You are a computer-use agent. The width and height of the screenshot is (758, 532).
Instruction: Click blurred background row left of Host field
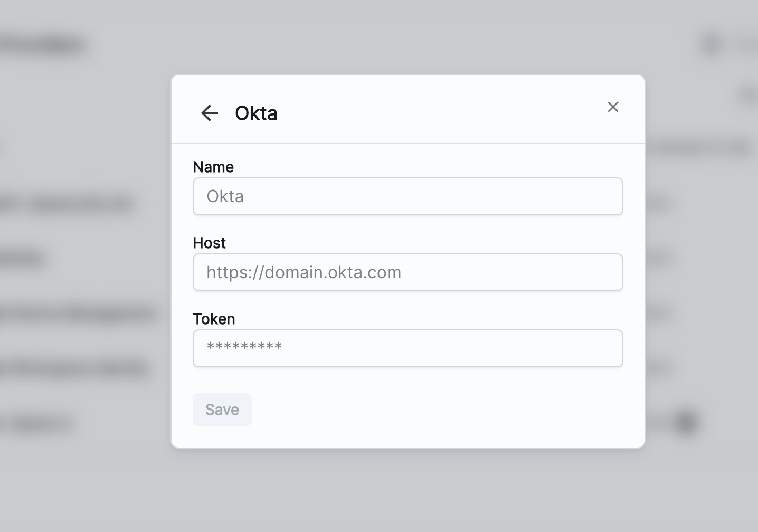pos(21,259)
